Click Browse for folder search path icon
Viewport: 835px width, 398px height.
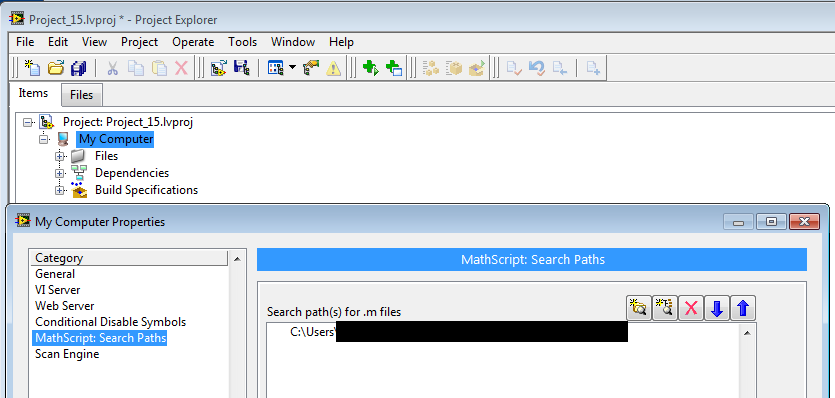click(638, 308)
